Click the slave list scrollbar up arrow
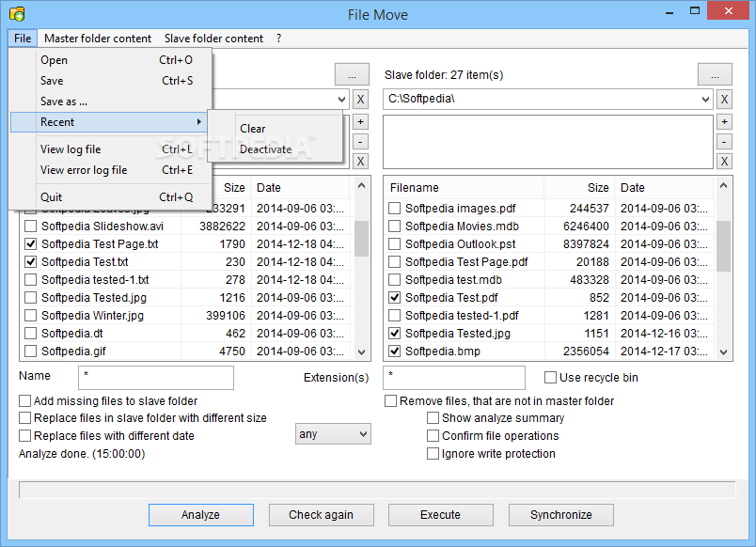Image resolution: width=756 pixels, height=547 pixels. (x=723, y=185)
